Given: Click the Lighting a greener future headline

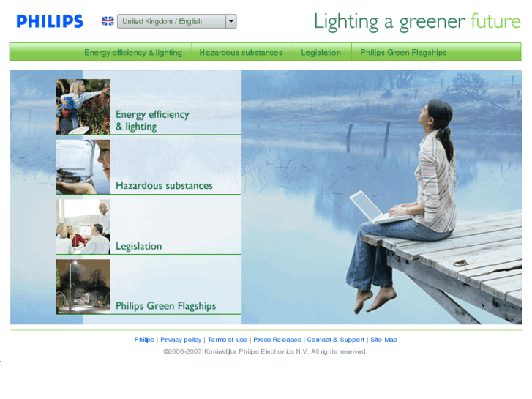Looking at the screenshot, I should tap(417, 22).
